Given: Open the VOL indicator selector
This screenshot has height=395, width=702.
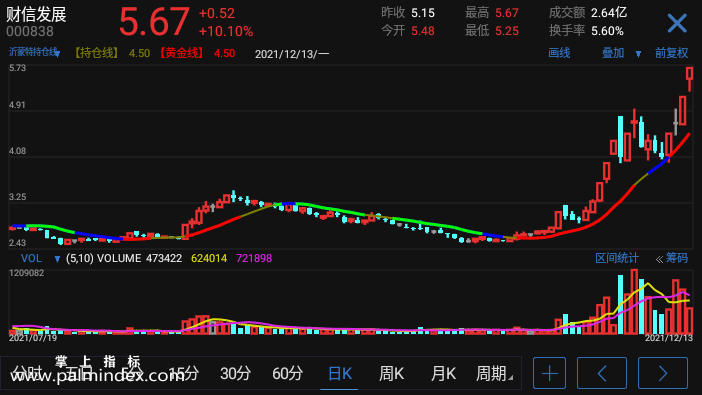Looking at the screenshot, I should 31,258.
